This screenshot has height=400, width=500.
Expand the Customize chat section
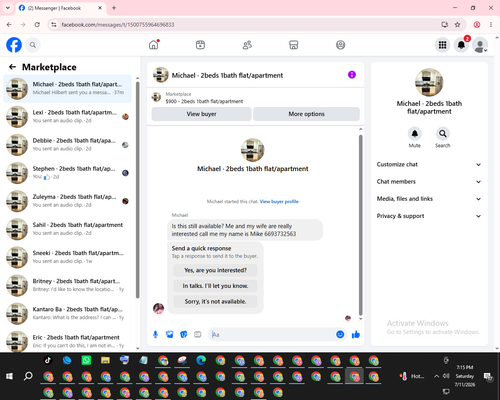click(x=429, y=164)
